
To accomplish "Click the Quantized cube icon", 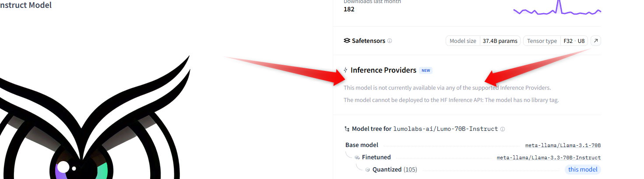I will pyautogui.click(x=368, y=169).
